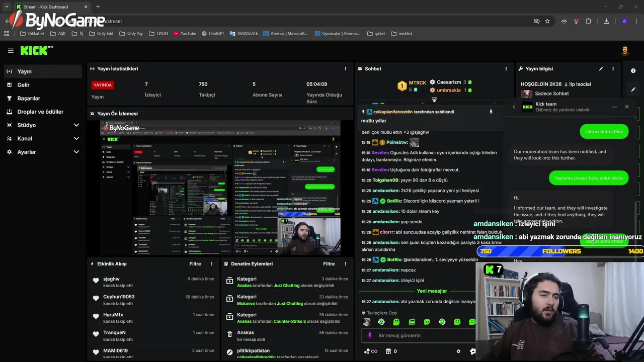Select Yayın in the sidebar
This screenshot has height=362, width=644.
(43, 71)
